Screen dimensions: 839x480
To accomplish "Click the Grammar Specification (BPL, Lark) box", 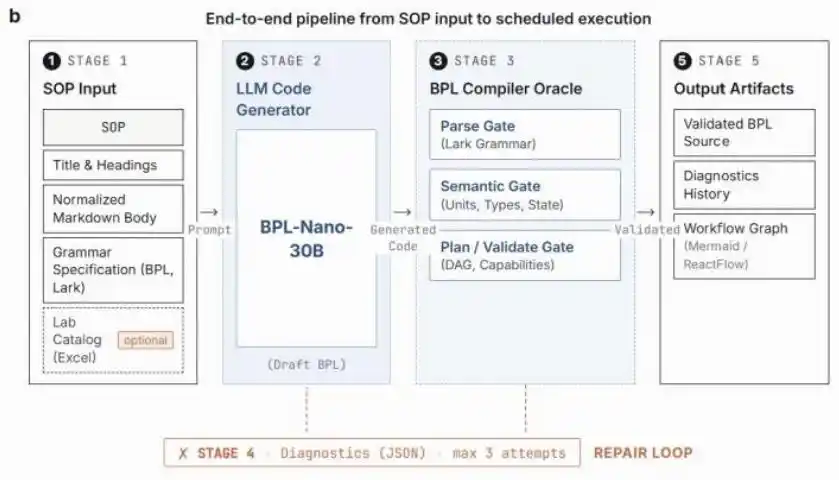I will point(113,270).
